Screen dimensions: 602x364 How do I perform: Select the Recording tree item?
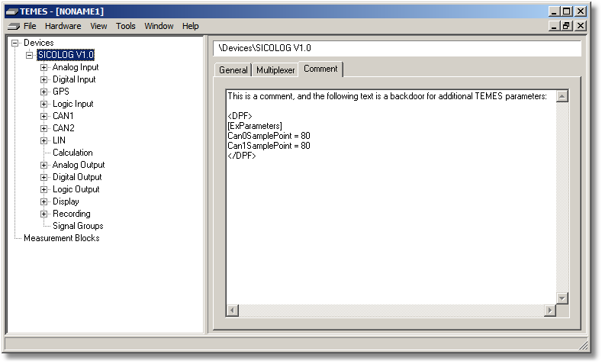tap(72, 214)
